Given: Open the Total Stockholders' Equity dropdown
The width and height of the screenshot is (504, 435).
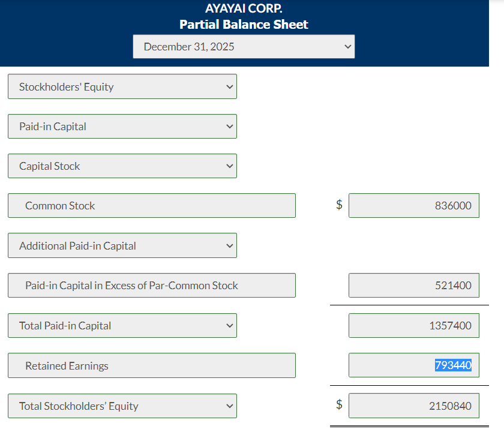Looking at the screenshot, I should pyautogui.click(x=122, y=406).
